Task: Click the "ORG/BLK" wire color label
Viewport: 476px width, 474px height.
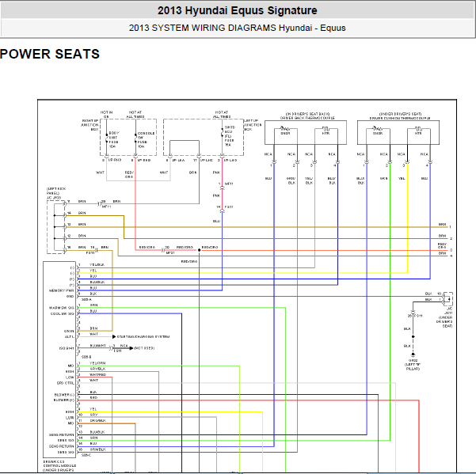Action: pyautogui.click(x=97, y=421)
